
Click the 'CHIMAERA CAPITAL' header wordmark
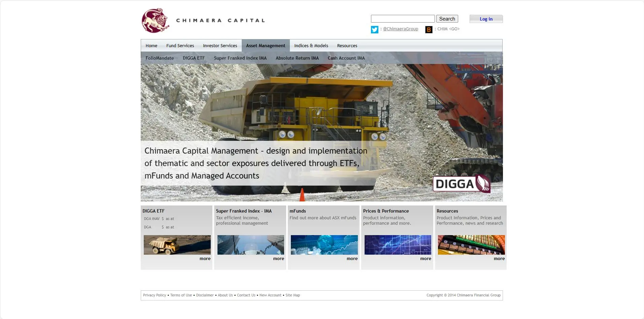pos(221,21)
